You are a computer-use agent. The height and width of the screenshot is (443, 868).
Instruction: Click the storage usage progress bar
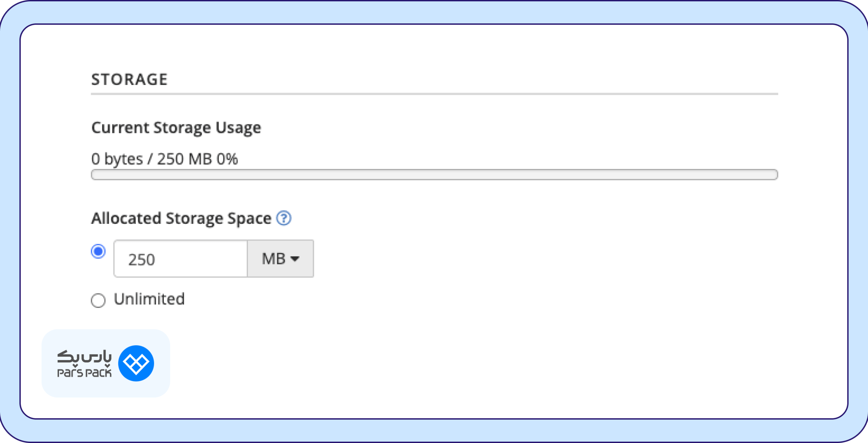(434, 175)
